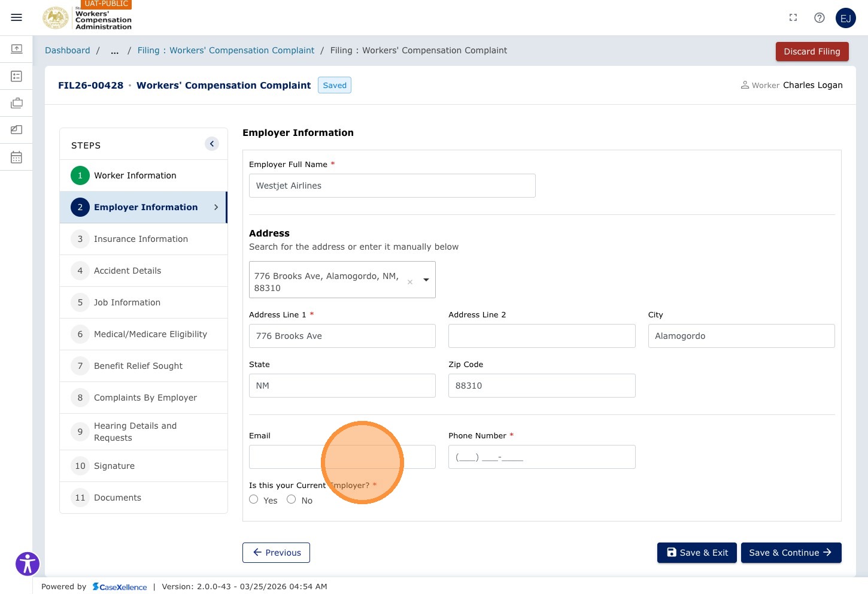Screen dimensions: 868x594
Task: Click the filing number FIL26-00428
Action: pos(90,85)
